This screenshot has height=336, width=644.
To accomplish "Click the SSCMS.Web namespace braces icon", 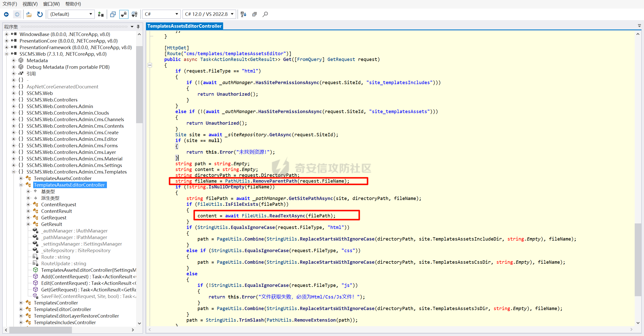I will [x=21, y=93].
